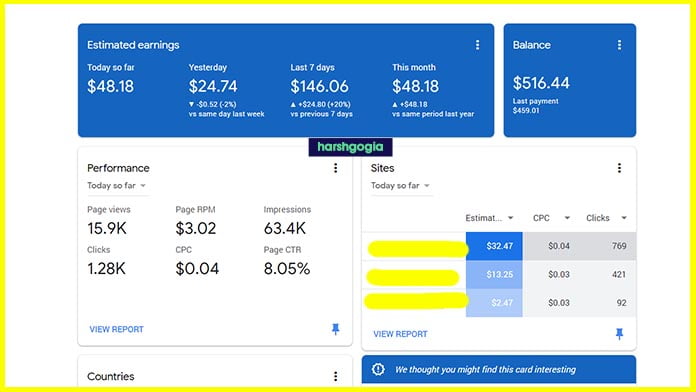Click the $516.44 balance amount
696x392 pixels.
[x=541, y=83]
